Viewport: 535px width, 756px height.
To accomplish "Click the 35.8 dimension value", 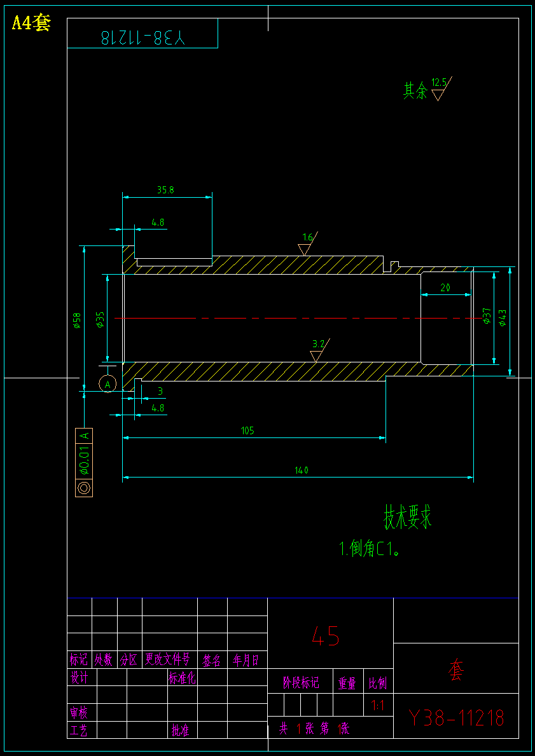I will (165, 190).
